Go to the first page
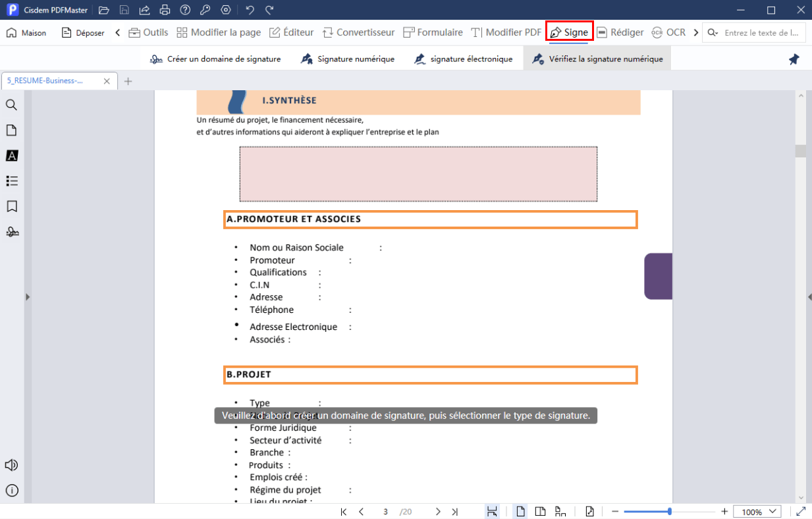Screen dimensions: 812x519 tap(344, 512)
